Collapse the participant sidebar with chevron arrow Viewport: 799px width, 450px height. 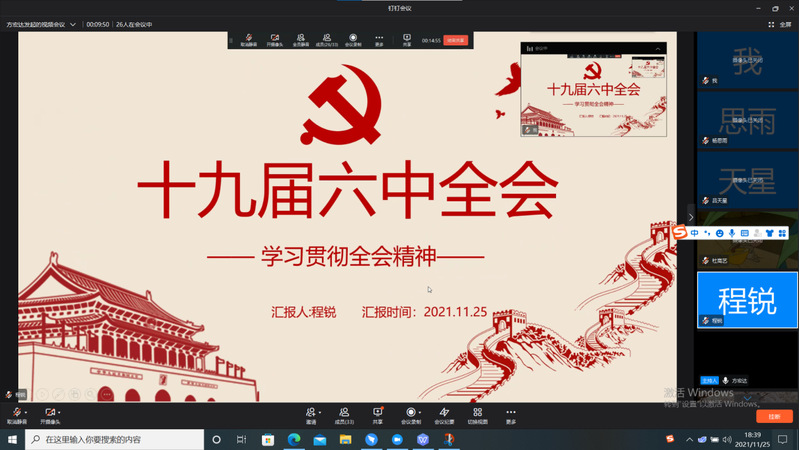pyautogui.click(x=691, y=217)
